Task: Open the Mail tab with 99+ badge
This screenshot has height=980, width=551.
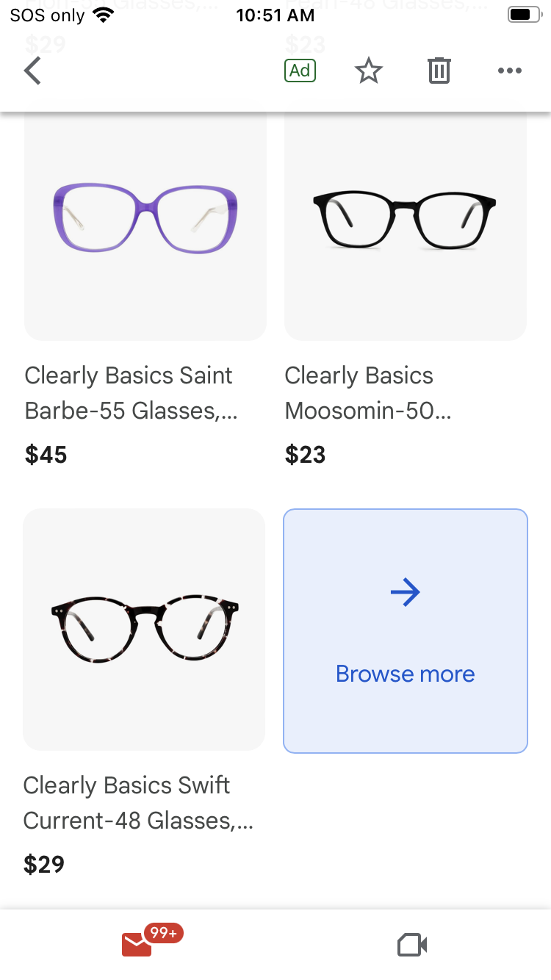Action: click(137, 944)
